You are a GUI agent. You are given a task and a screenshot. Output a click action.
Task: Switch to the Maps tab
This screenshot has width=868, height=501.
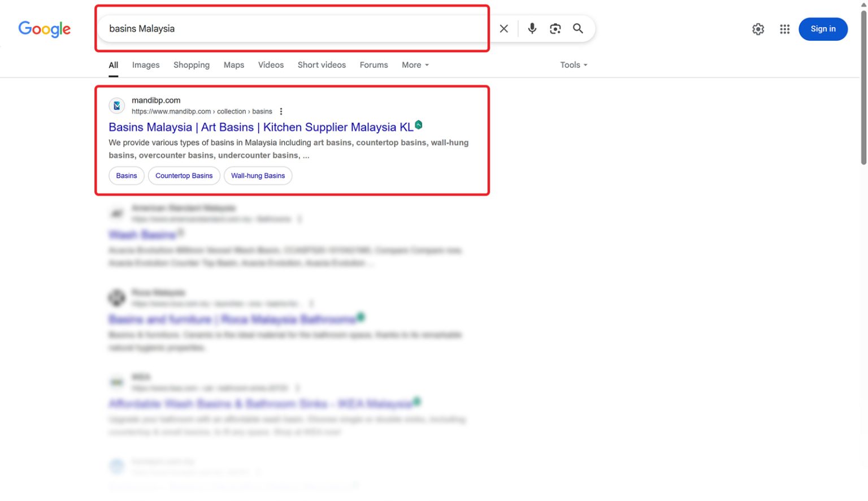coord(234,65)
